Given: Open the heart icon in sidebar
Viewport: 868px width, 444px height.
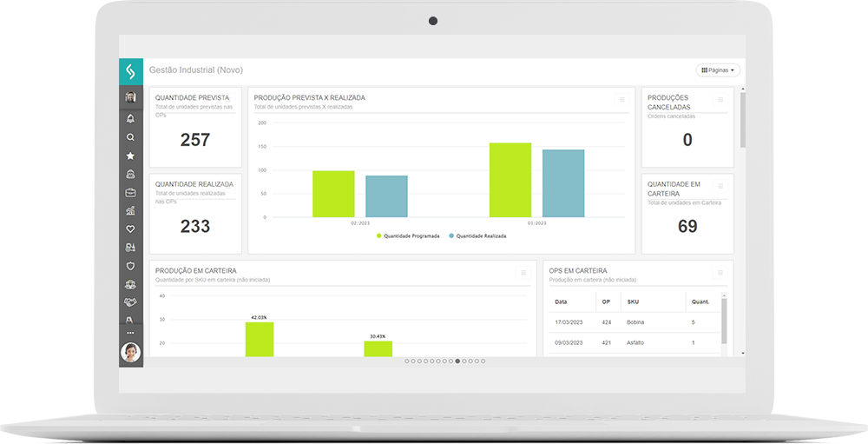Looking at the screenshot, I should [130, 229].
